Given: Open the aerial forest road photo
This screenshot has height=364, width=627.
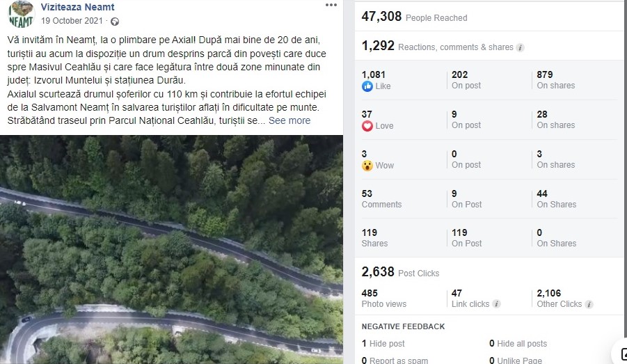Looking at the screenshot, I should point(172,249).
